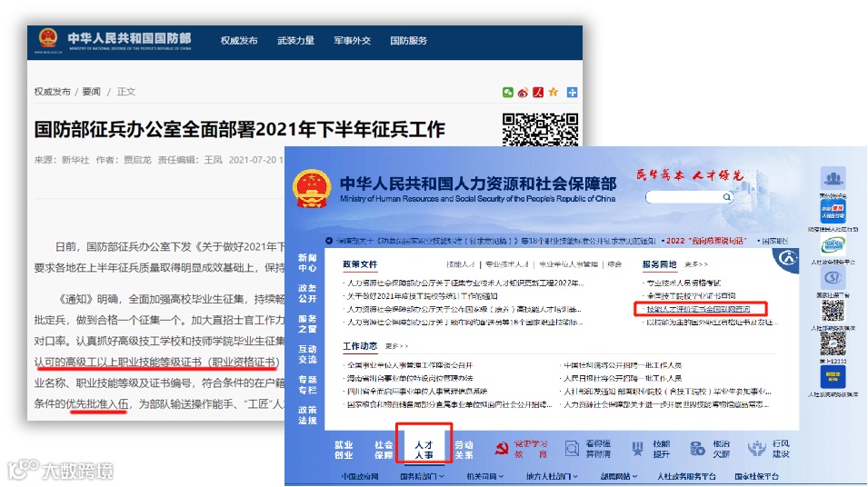
Task: Click the blue 人社在行动 sidebar icon
Action: 833,212
